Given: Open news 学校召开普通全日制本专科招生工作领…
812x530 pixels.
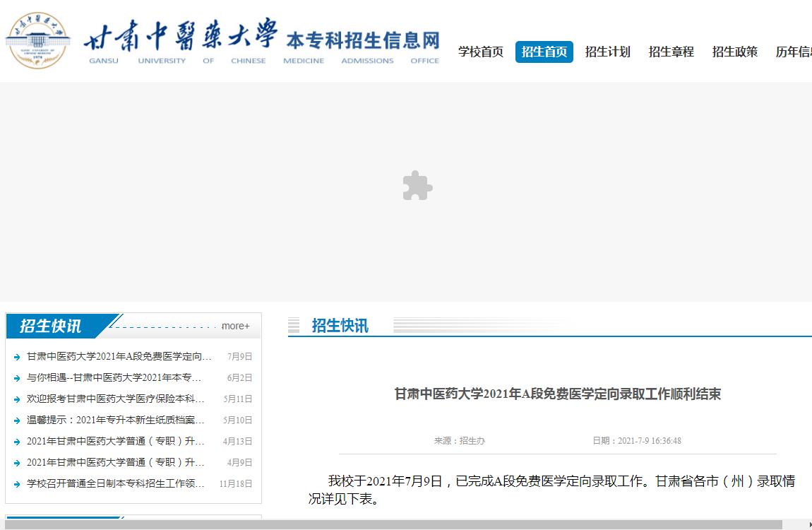Looking at the screenshot, I should point(116,484).
